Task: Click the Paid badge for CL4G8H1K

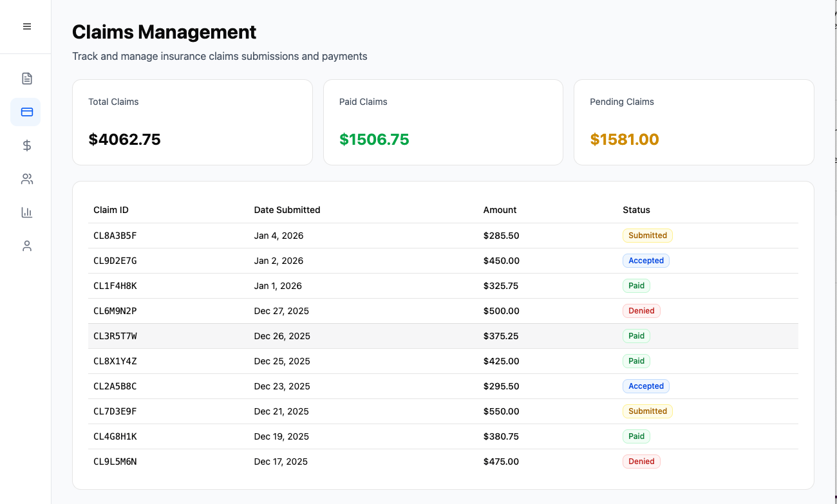Action: tap(636, 436)
